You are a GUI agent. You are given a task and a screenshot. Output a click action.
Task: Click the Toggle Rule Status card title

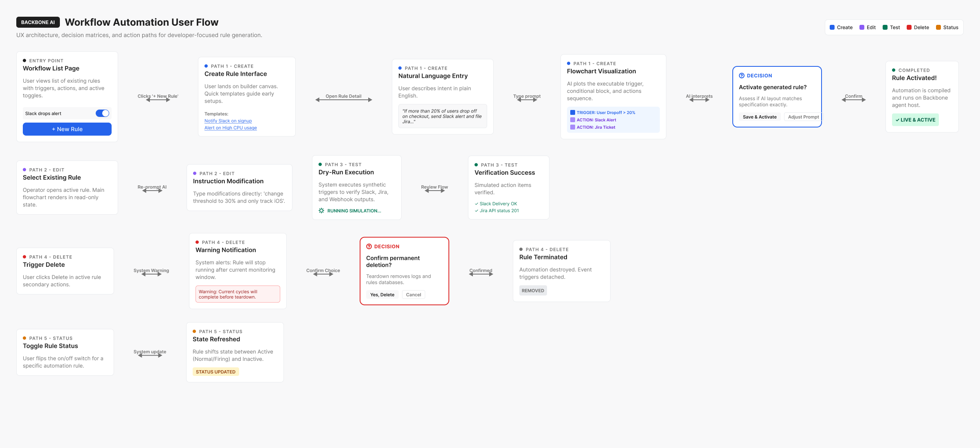point(50,346)
